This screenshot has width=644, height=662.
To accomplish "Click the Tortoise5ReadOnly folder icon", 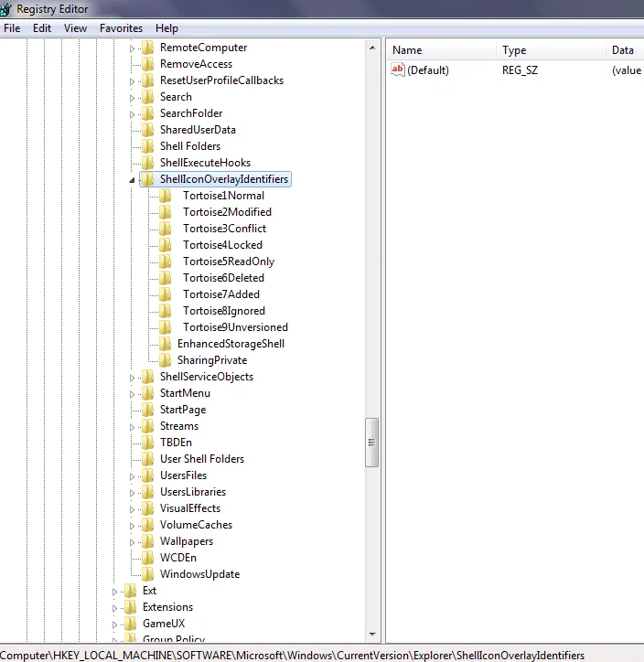I will [x=166, y=262].
